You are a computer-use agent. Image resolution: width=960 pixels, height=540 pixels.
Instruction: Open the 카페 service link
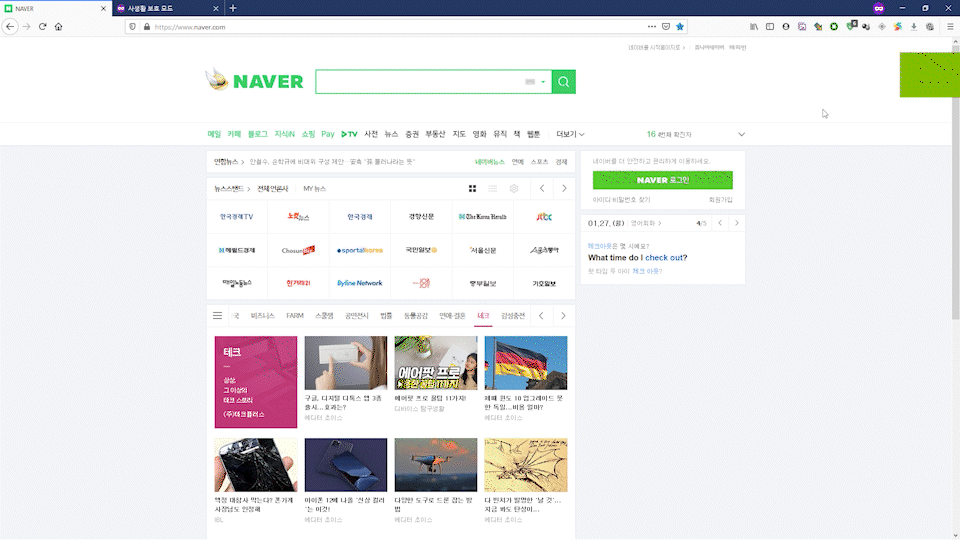tap(234, 134)
